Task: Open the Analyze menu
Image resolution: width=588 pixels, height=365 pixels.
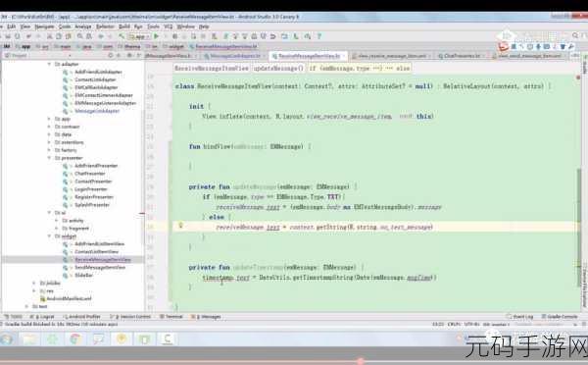Action: [x=83, y=26]
